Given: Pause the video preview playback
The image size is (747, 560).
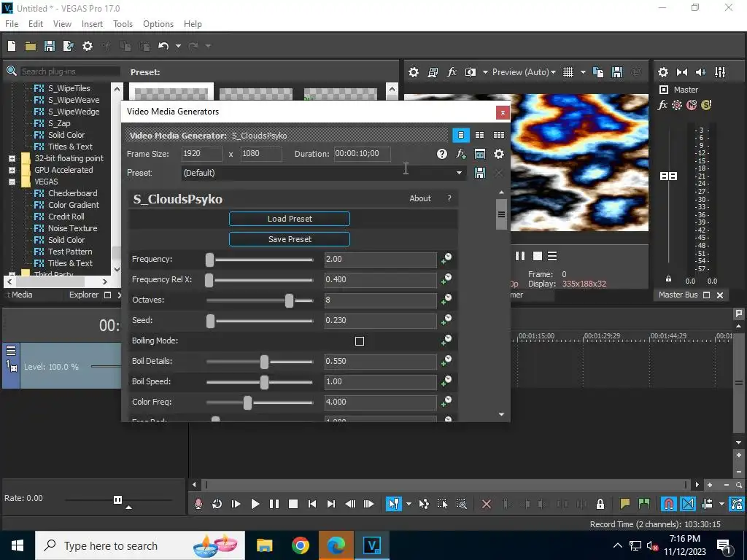Looking at the screenshot, I should 520,256.
